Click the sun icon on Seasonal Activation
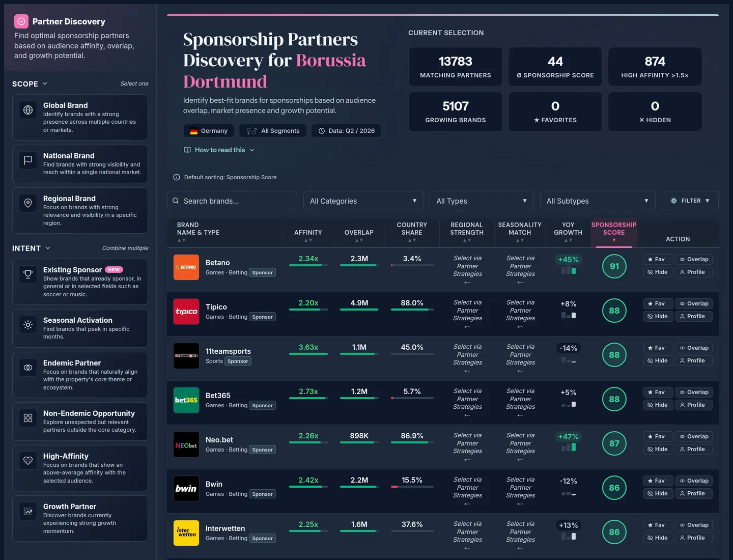The width and height of the screenshot is (733, 560). tap(28, 324)
